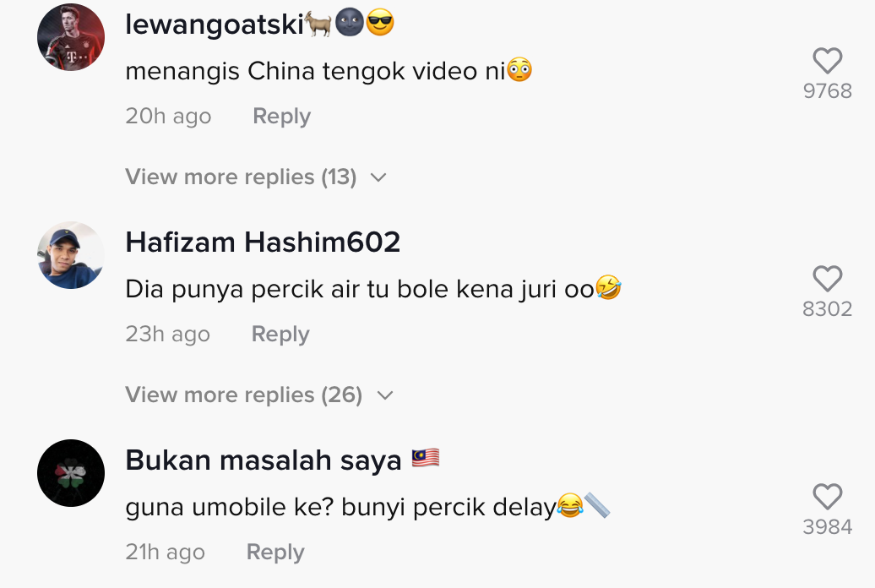The width and height of the screenshot is (875, 588).
Task: Like lewangoatski's comment with the heart icon
Action: click(827, 61)
